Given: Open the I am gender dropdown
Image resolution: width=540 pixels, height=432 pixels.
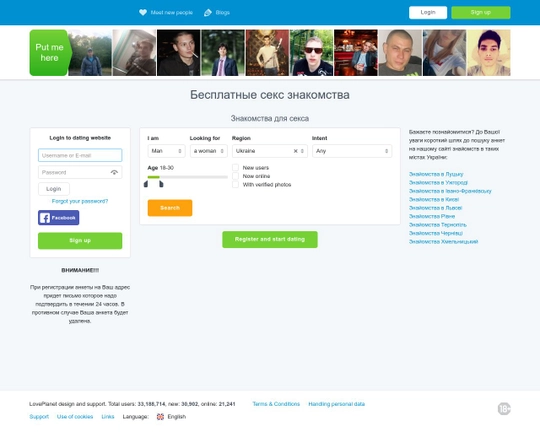Looking at the screenshot, I should [x=166, y=151].
